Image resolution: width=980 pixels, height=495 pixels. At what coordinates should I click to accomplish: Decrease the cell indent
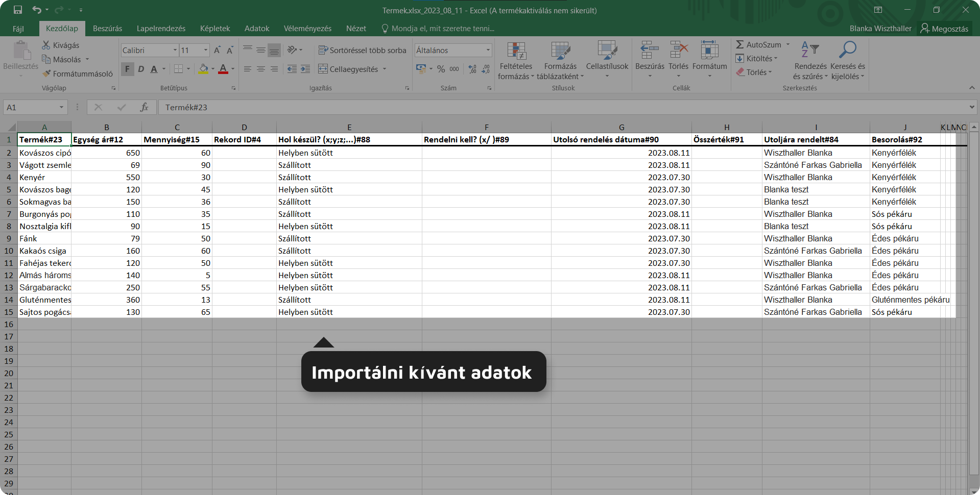tap(292, 69)
